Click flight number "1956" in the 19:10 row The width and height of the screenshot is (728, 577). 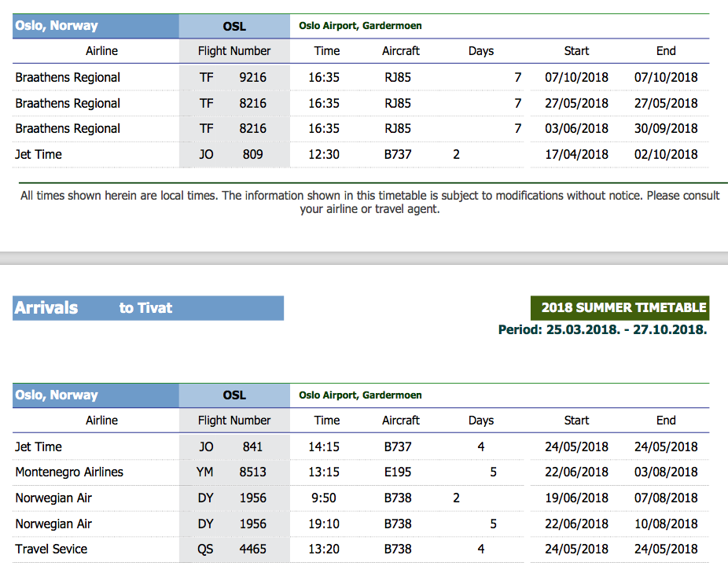(252, 524)
